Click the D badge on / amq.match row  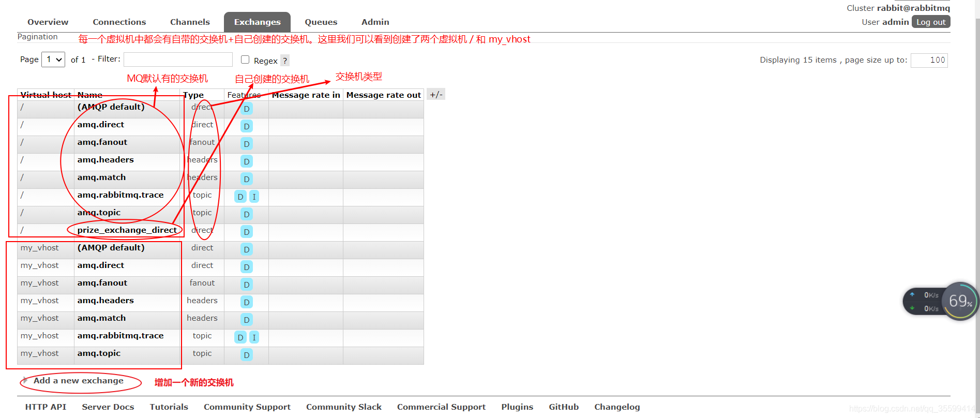pos(247,179)
